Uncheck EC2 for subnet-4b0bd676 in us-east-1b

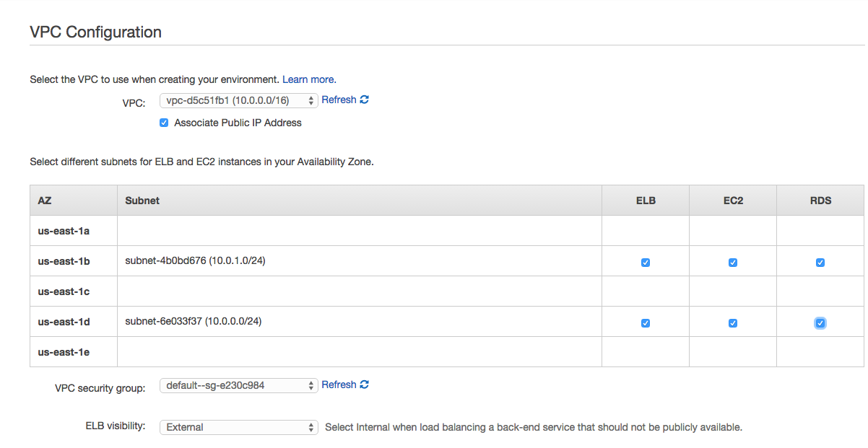(733, 263)
